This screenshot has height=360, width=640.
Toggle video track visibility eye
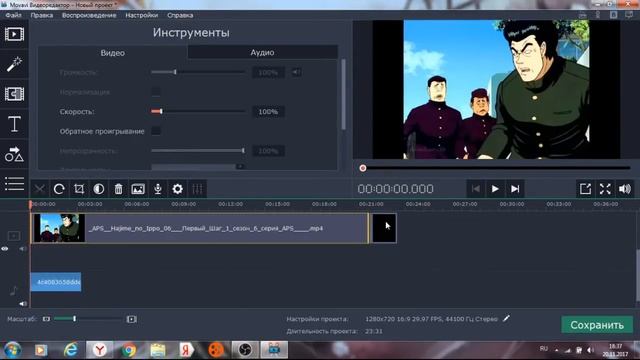[5, 249]
